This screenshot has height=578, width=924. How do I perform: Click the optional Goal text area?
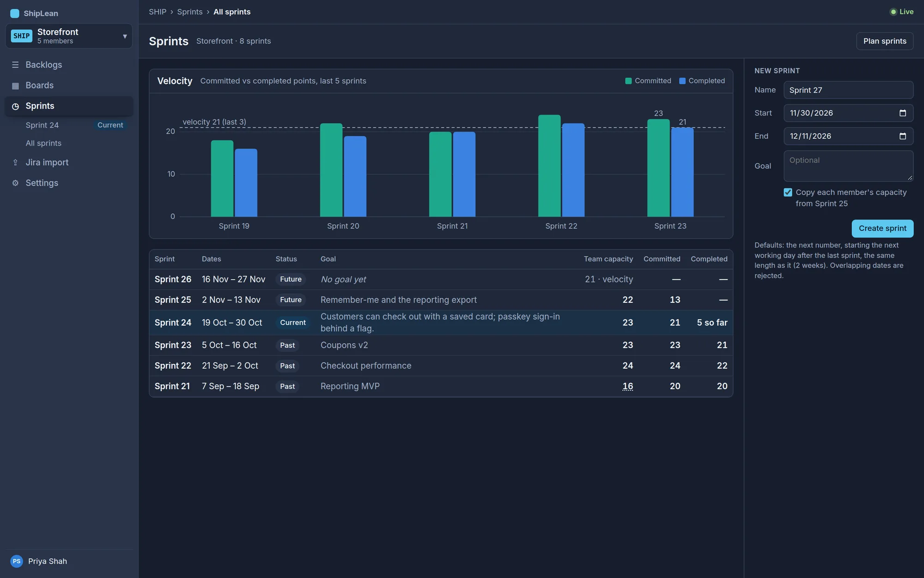pyautogui.click(x=848, y=166)
